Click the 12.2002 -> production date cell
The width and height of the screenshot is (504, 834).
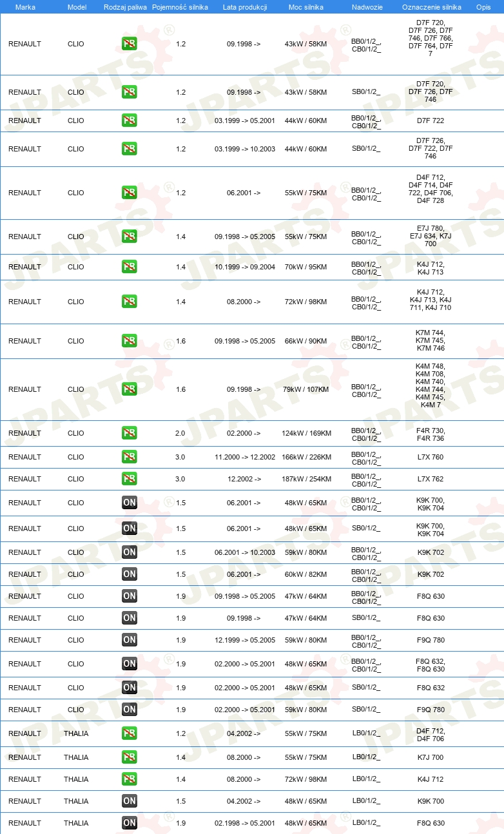244,479
